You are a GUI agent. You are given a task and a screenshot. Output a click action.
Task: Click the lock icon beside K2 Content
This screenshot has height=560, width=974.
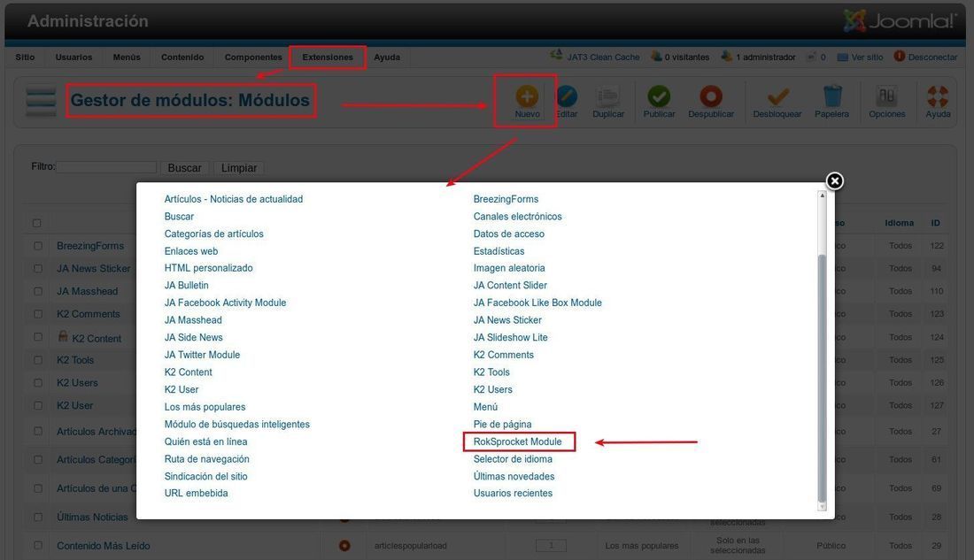pyautogui.click(x=63, y=336)
